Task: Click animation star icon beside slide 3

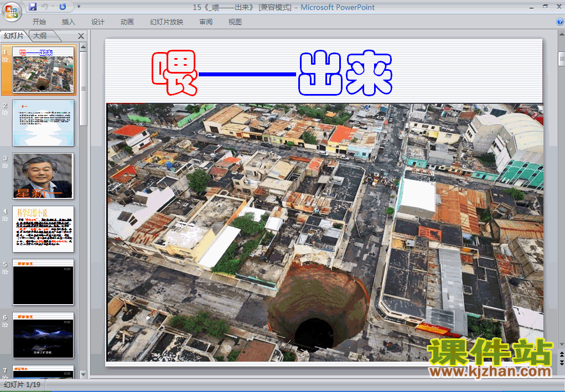Action: (5, 166)
